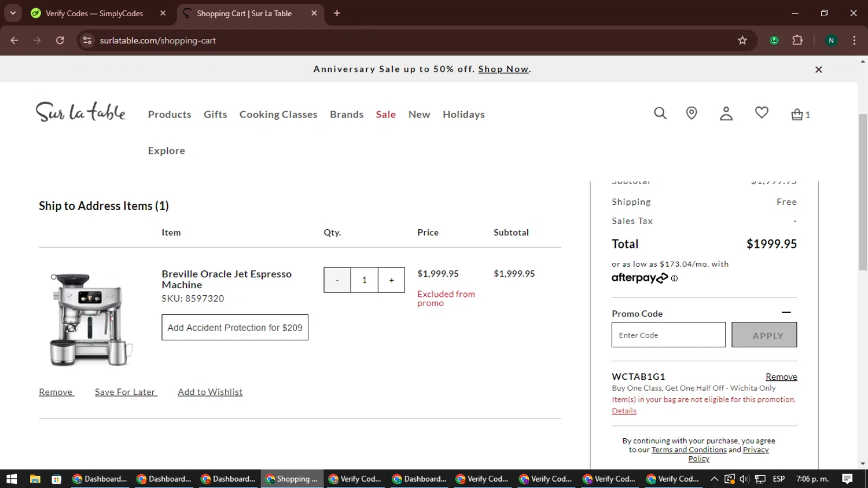Image resolution: width=868 pixels, height=488 pixels.
Task: Open the browser extensions puzzle icon
Action: click(x=797, y=41)
